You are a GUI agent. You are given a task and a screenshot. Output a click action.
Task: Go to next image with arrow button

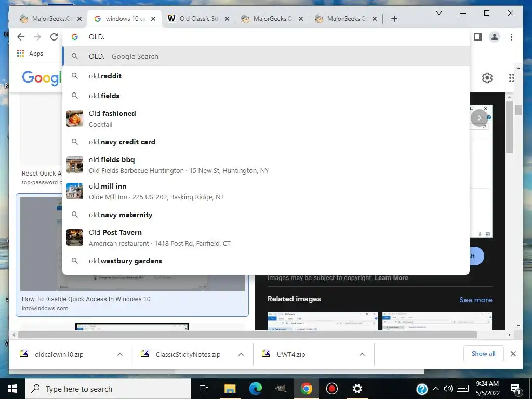479,118
